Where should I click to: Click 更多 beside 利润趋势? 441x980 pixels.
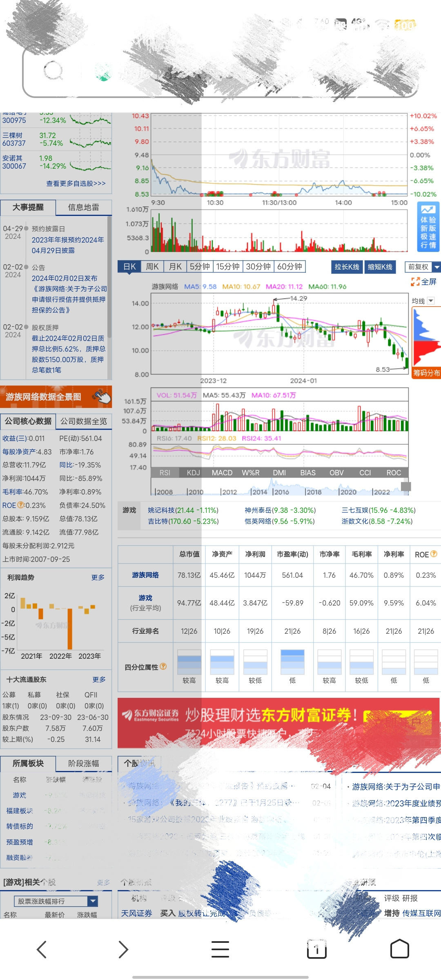pos(98,577)
